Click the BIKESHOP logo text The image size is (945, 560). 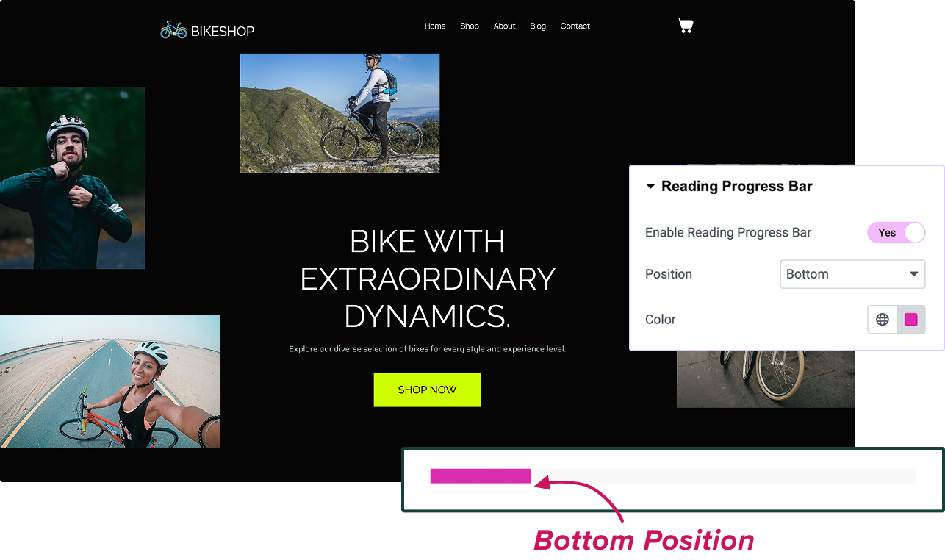[x=223, y=31]
